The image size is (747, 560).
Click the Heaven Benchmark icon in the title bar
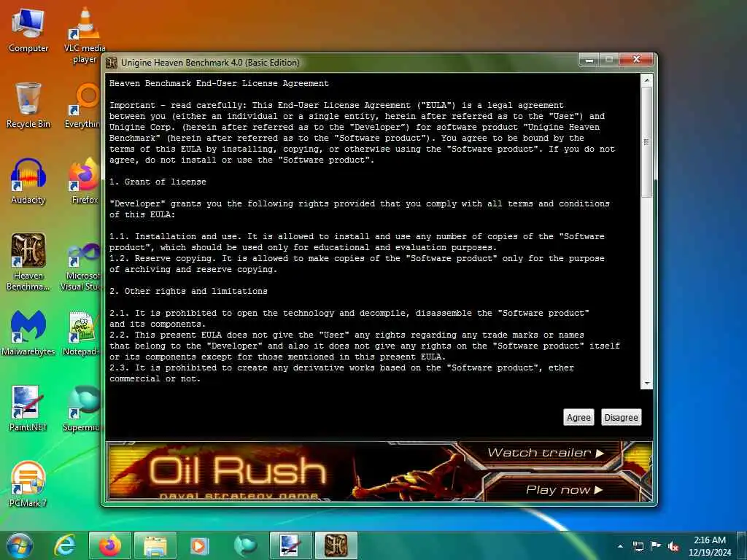point(112,63)
